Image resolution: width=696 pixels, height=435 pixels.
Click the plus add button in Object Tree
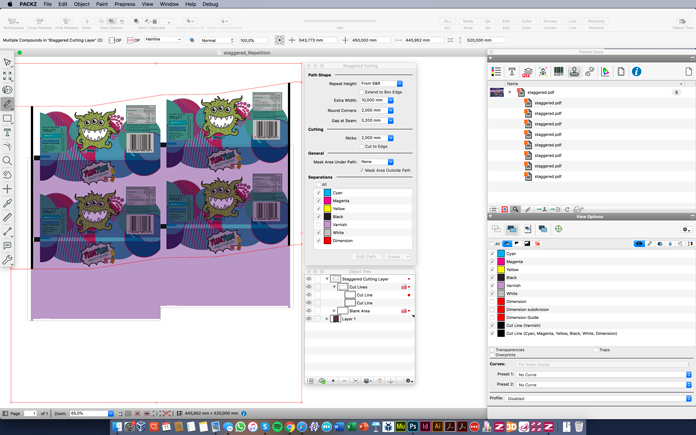pos(333,381)
